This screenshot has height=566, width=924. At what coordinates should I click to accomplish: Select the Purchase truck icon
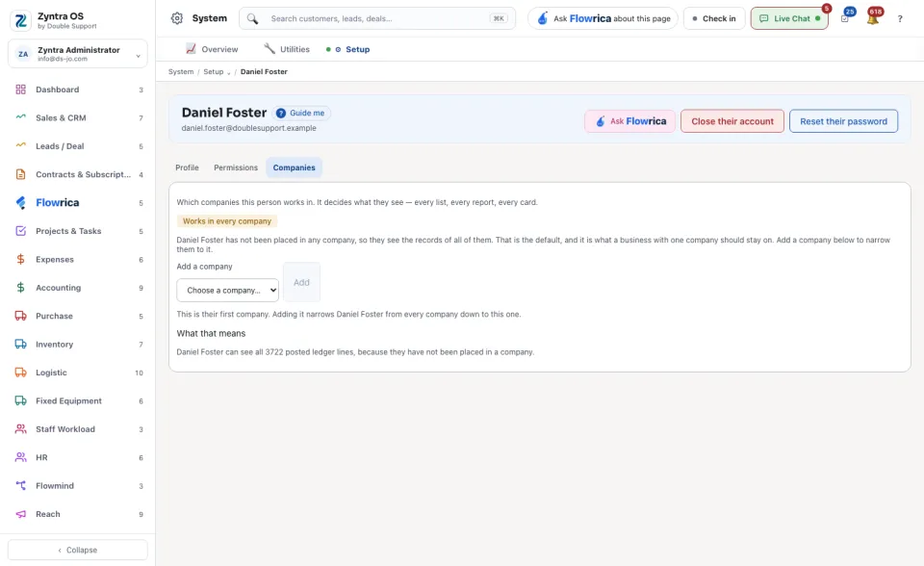[20, 316]
